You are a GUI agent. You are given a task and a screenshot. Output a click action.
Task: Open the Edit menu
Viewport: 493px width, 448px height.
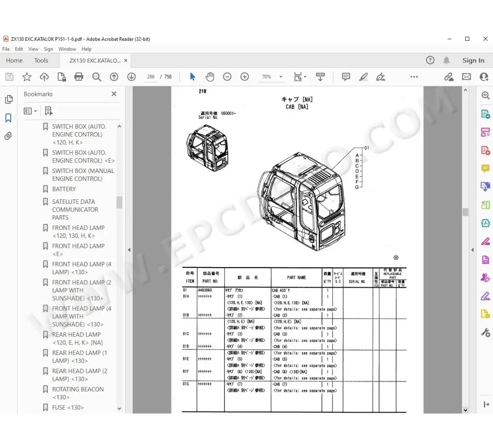click(x=19, y=49)
